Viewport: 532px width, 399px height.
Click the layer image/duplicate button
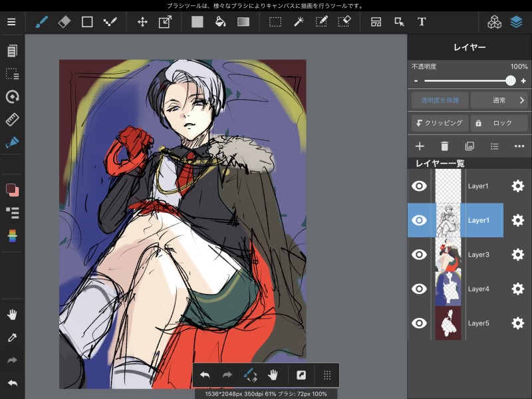(469, 146)
